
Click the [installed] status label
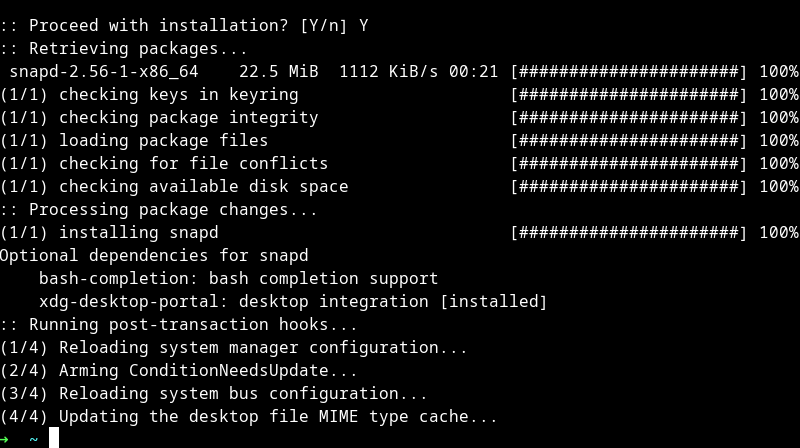493,302
